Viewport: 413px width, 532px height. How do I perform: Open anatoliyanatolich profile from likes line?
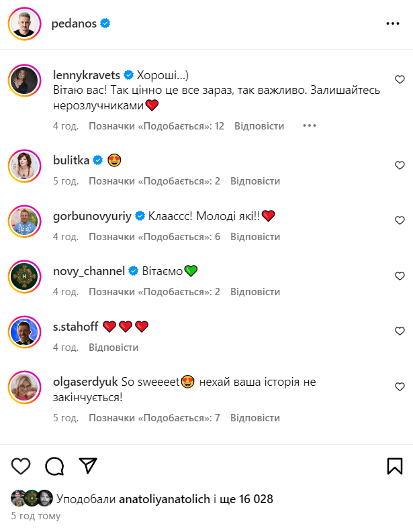point(164,499)
